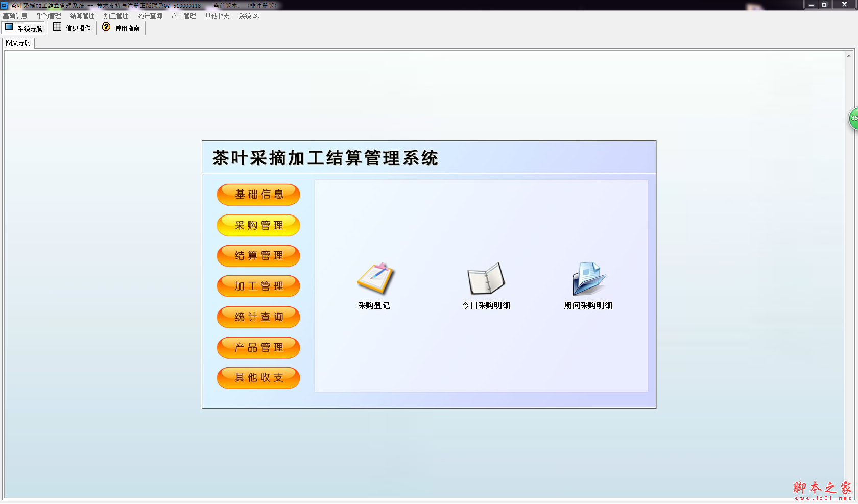
Task: Open the 加工管理 menu
Action: point(116,16)
